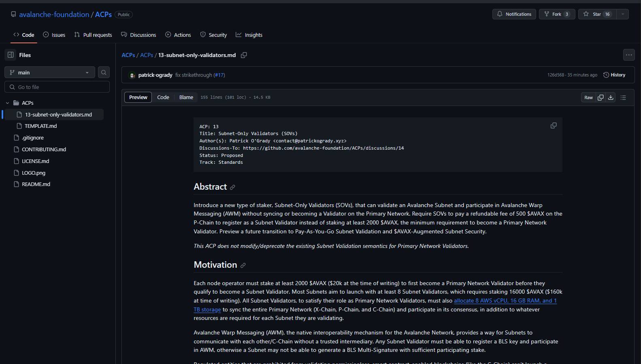The height and width of the screenshot is (364, 641).
Task: Select the ACPs folder in the tree
Action: (28, 103)
